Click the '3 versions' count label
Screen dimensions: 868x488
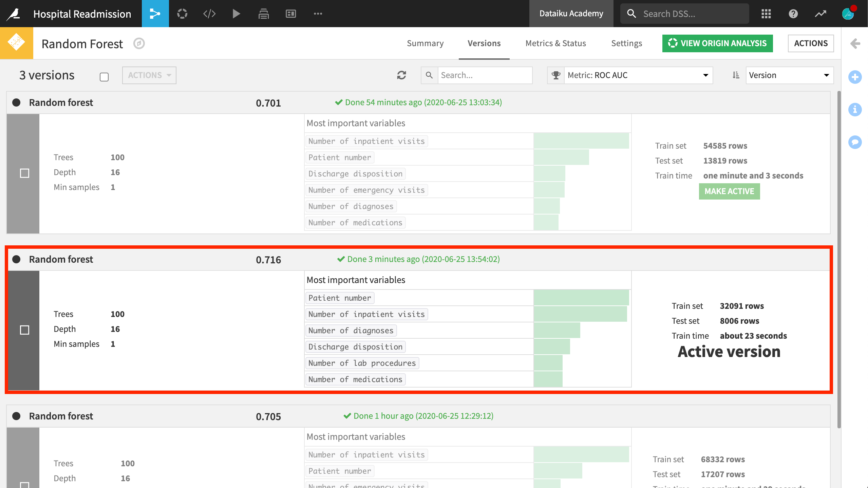click(47, 75)
